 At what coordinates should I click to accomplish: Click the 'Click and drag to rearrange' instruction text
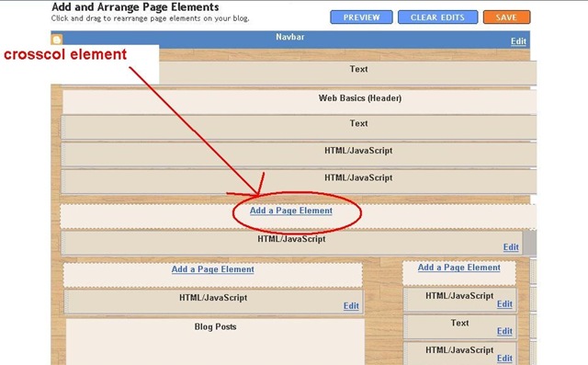(150, 18)
